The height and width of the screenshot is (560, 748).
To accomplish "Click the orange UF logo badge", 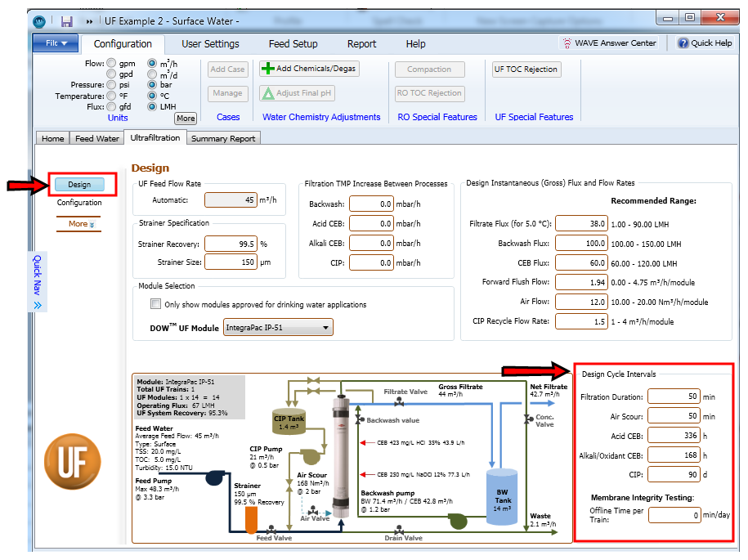I will click(73, 461).
